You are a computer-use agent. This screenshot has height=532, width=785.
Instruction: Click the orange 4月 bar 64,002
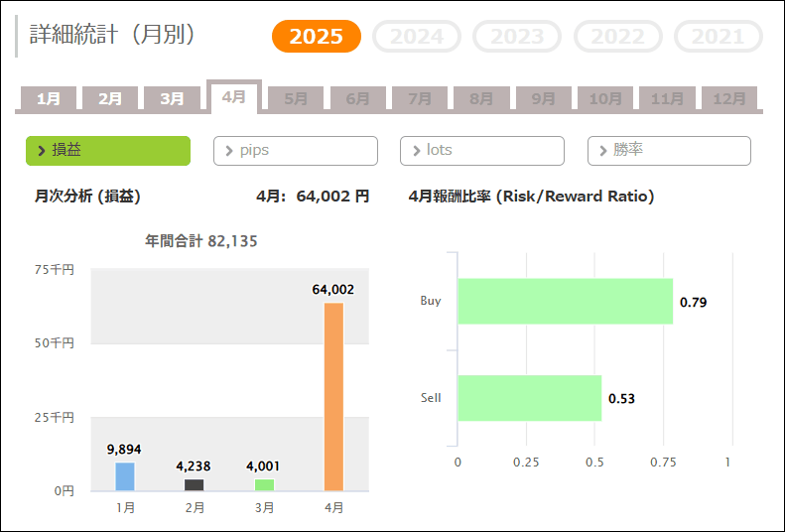(x=333, y=397)
